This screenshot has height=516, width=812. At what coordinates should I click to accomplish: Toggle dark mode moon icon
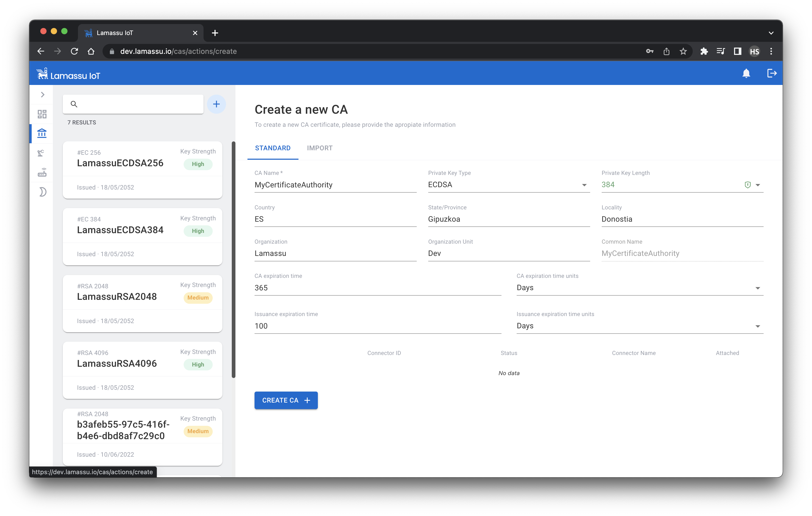coord(42,192)
